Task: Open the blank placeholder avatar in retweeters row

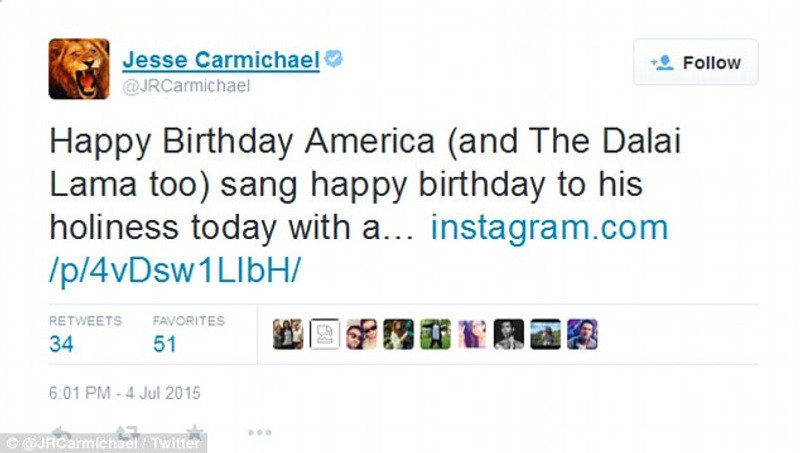Action: 324,334
